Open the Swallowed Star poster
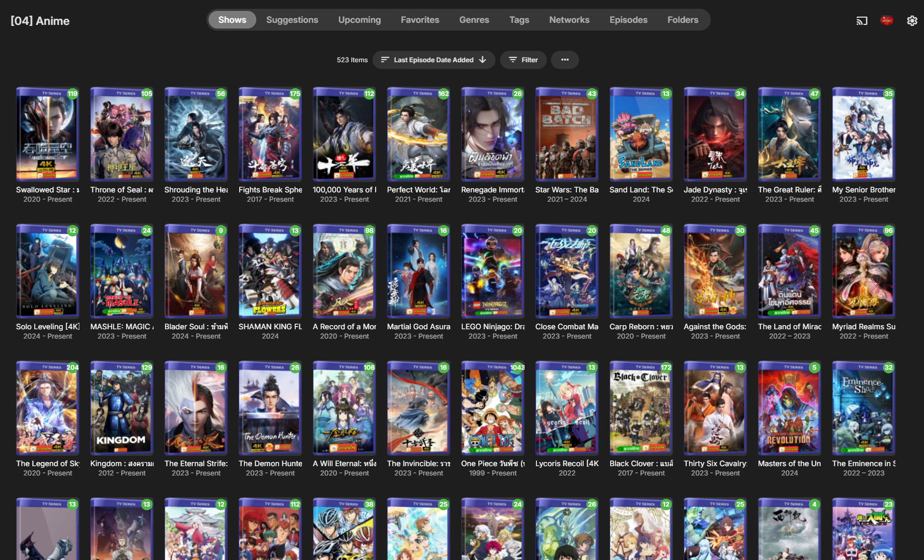924x560 pixels. [48, 134]
